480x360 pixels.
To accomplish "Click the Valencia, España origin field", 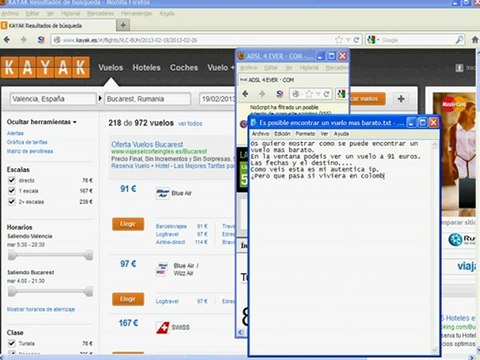I will click(53, 99).
